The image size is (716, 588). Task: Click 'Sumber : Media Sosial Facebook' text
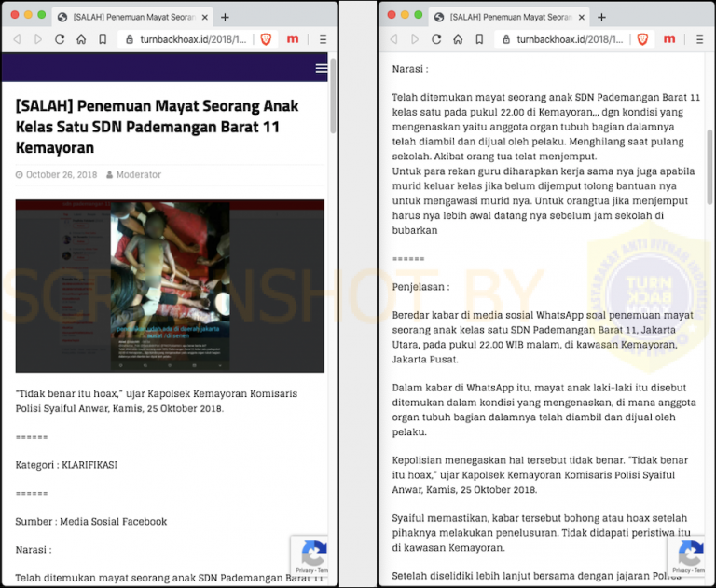91,521
